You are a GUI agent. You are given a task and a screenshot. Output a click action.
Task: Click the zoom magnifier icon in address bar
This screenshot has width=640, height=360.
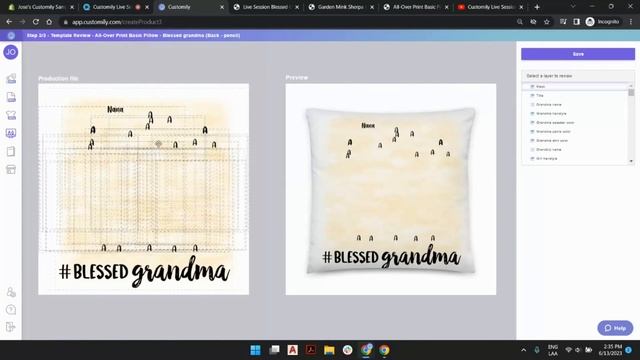click(x=520, y=22)
